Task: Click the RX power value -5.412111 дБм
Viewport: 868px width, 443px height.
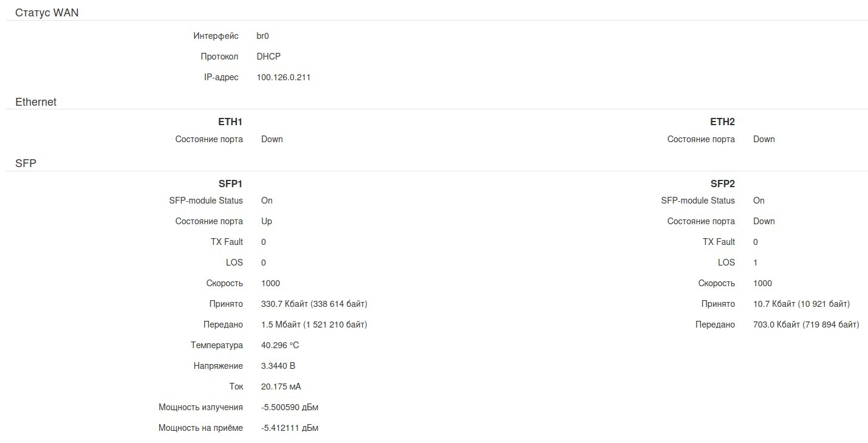Action: pyautogui.click(x=289, y=428)
